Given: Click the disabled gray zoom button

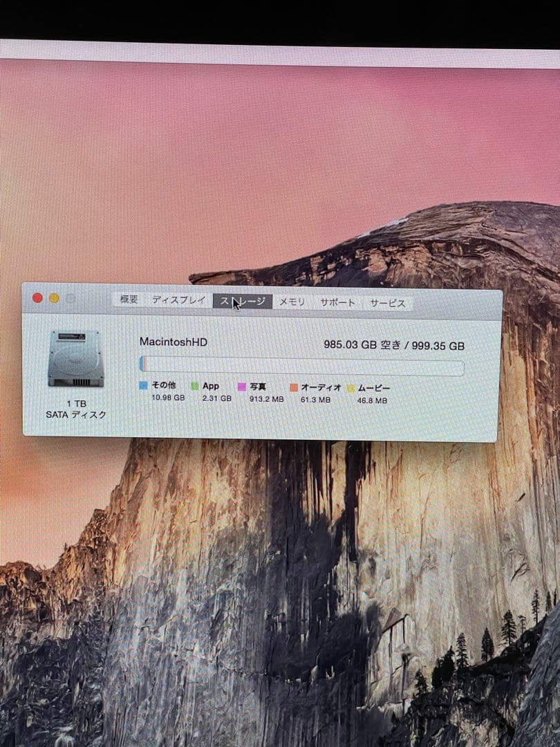Looking at the screenshot, I should coord(71,299).
